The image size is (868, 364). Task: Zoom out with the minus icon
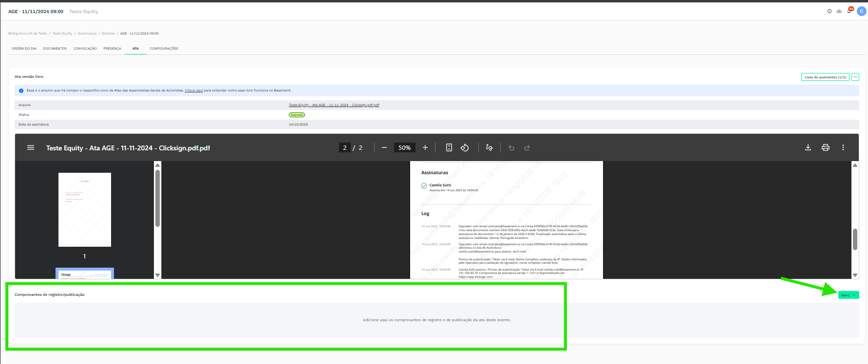(x=384, y=147)
